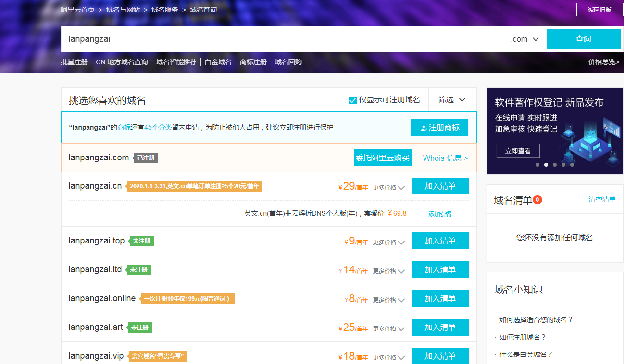
Task: Open 什么是白金域名？ link
Action: [x=526, y=354]
